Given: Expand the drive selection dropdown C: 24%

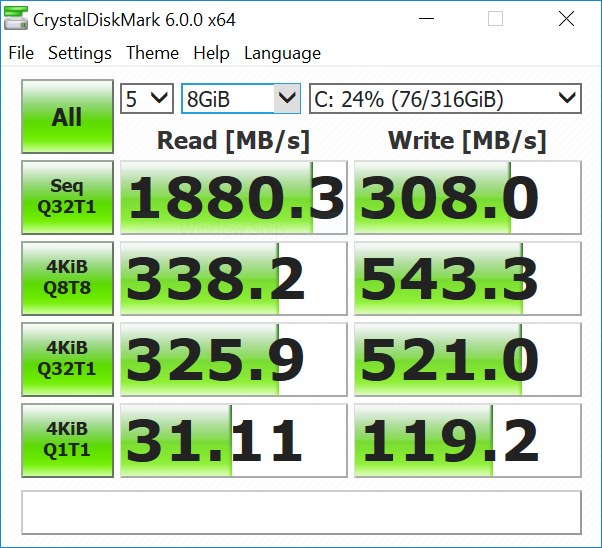Looking at the screenshot, I should click(445, 99).
